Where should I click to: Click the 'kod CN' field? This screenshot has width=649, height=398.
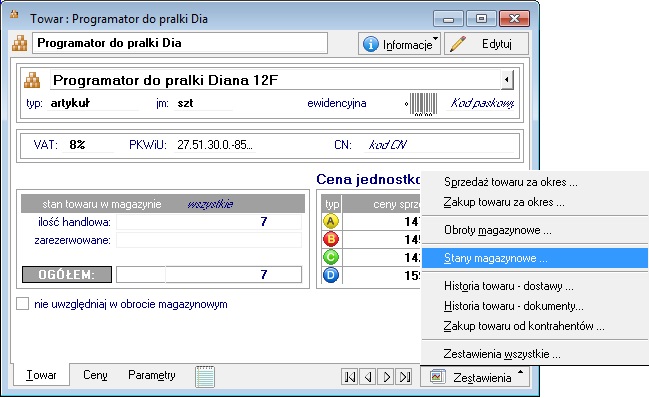(x=439, y=145)
